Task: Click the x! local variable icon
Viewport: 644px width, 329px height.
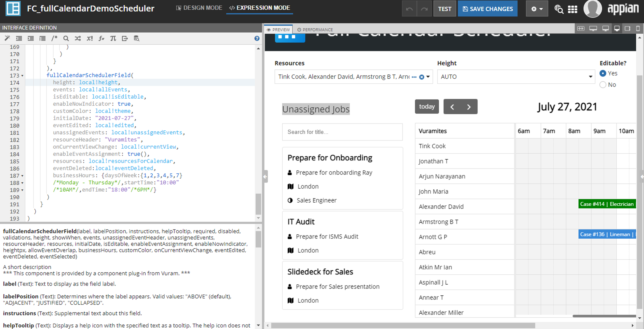Action: click(x=90, y=38)
